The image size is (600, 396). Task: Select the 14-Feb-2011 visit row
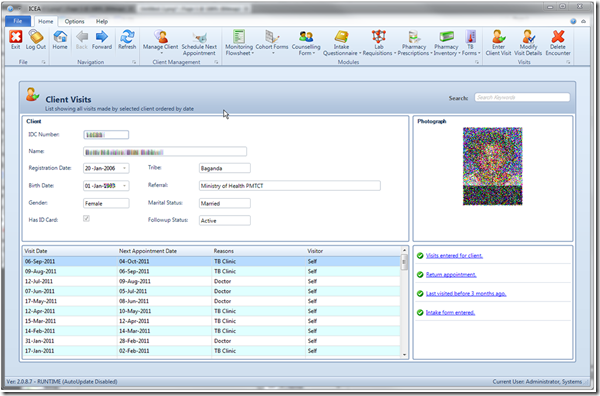point(212,331)
